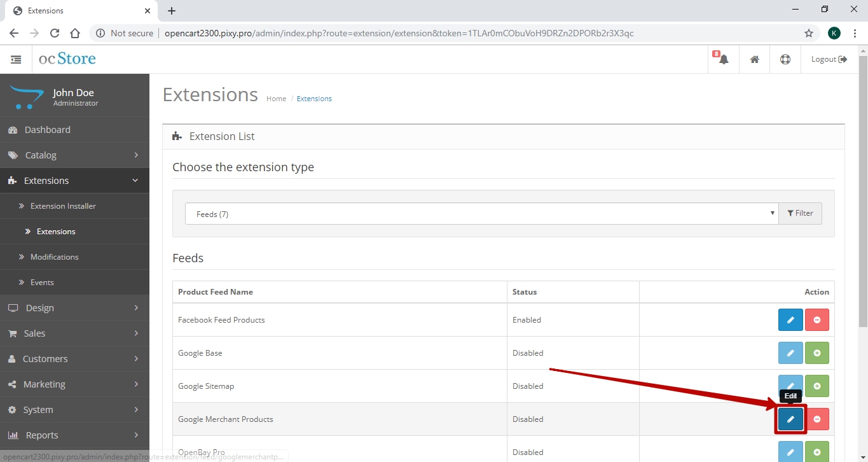Expand the Catalog sidebar menu
The width and height of the screenshot is (868, 462).
pyautogui.click(x=74, y=155)
